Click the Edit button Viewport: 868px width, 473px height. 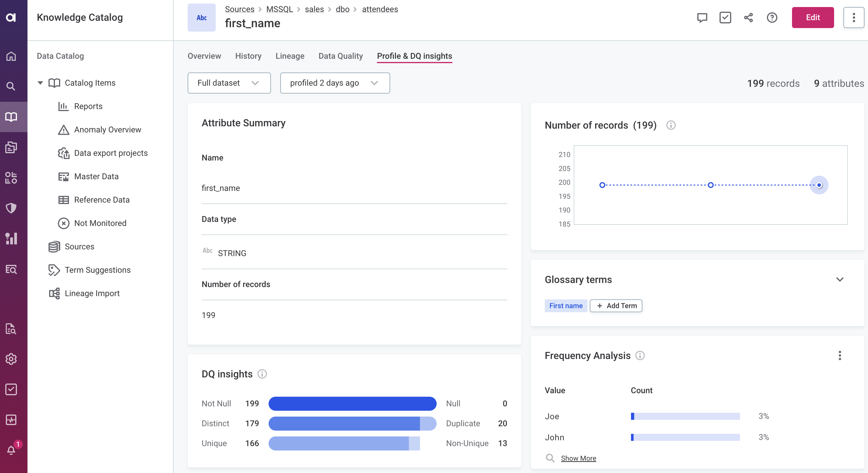coord(813,18)
